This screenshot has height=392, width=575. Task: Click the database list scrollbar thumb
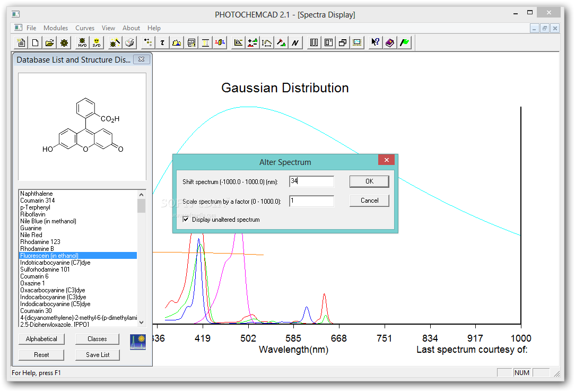click(x=141, y=206)
